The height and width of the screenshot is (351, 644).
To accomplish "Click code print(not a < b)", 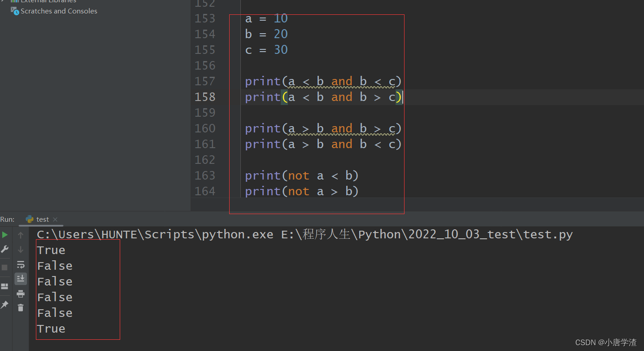I will point(302,175).
